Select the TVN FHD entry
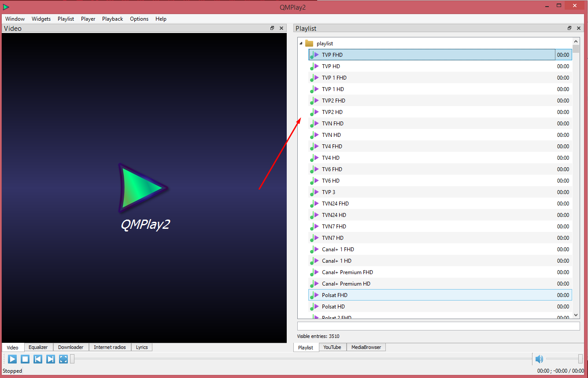This screenshot has width=588, height=378. pos(440,124)
